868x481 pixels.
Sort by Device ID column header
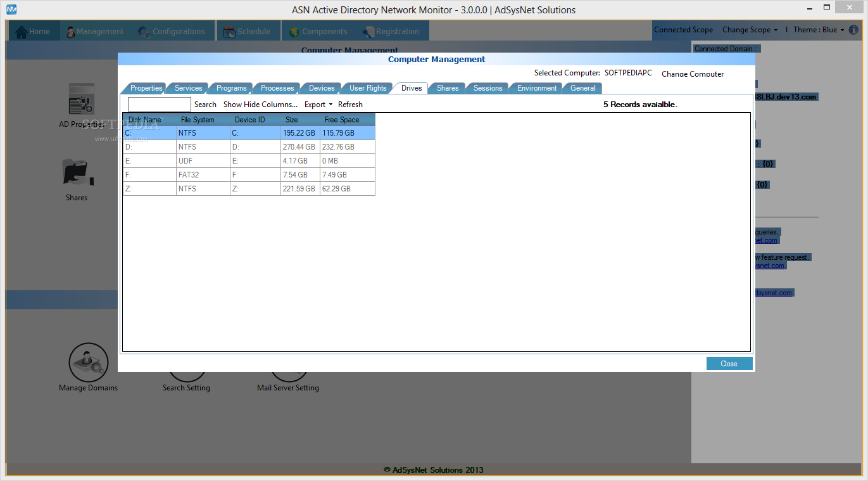[255, 120]
